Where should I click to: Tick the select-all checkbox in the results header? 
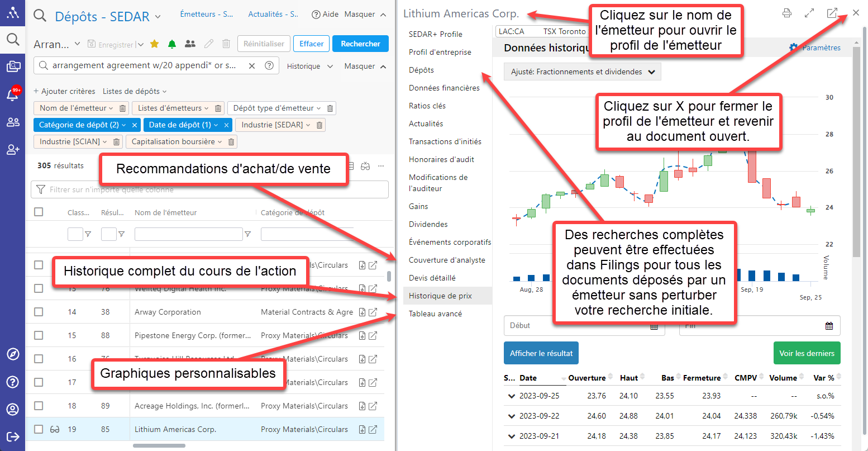(39, 212)
